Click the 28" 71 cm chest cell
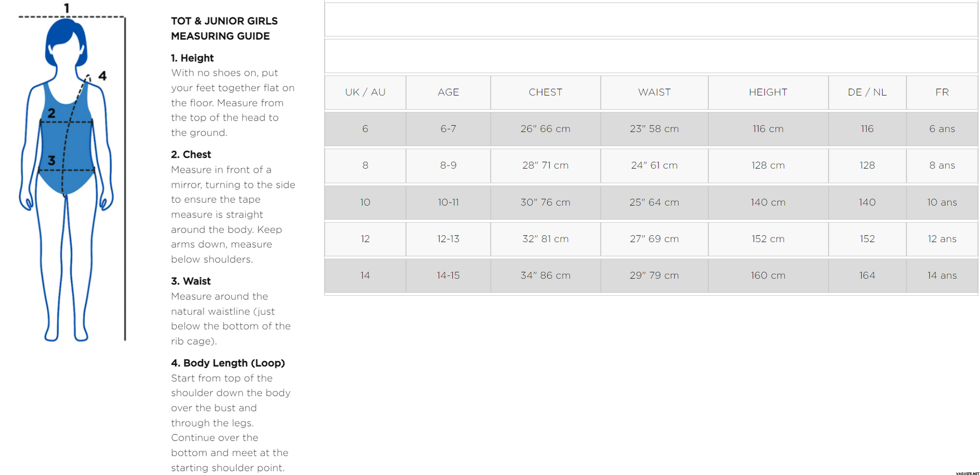The height and width of the screenshot is (475, 980). (x=545, y=165)
